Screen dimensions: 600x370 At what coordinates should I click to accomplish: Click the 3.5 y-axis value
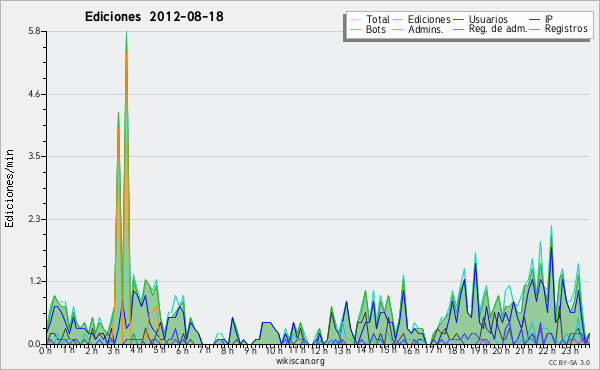(34, 156)
